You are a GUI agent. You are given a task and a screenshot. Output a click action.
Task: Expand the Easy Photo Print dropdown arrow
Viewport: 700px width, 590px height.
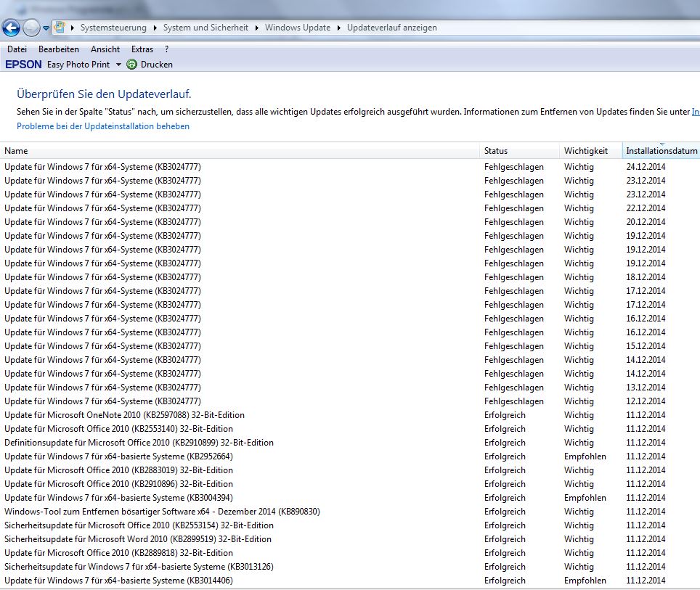(118, 65)
